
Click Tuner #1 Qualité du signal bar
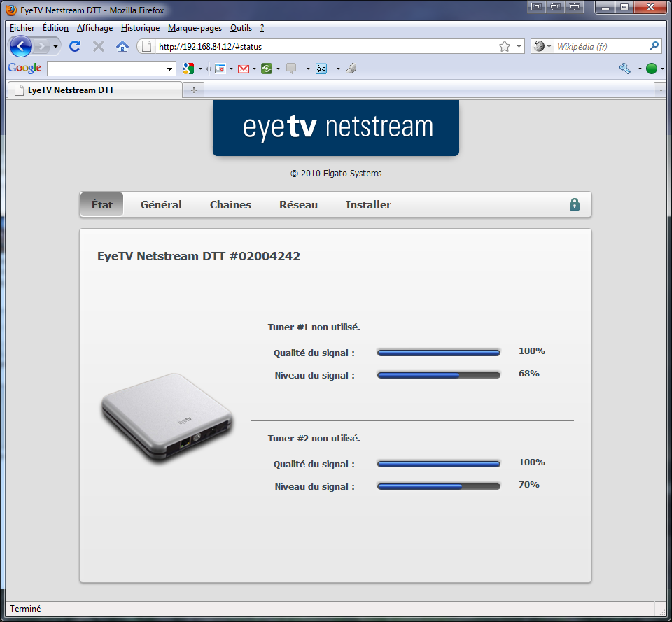pyautogui.click(x=438, y=353)
